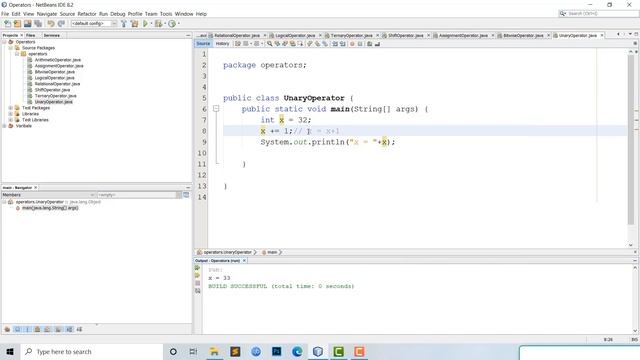640x360 pixels.
Task: Open the Navigator Members dropdown
Action: pyautogui.click(x=48, y=195)
